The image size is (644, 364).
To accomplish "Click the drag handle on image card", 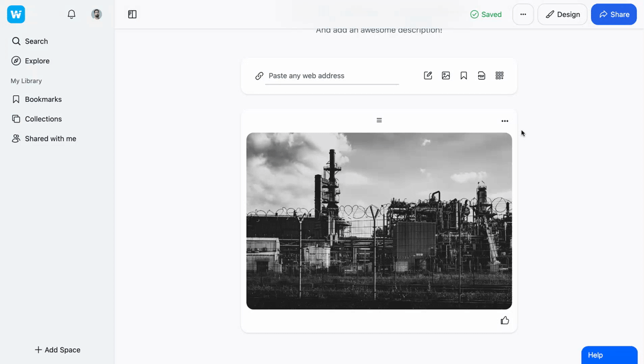I will pyautogui.click(x=379, y=121).
